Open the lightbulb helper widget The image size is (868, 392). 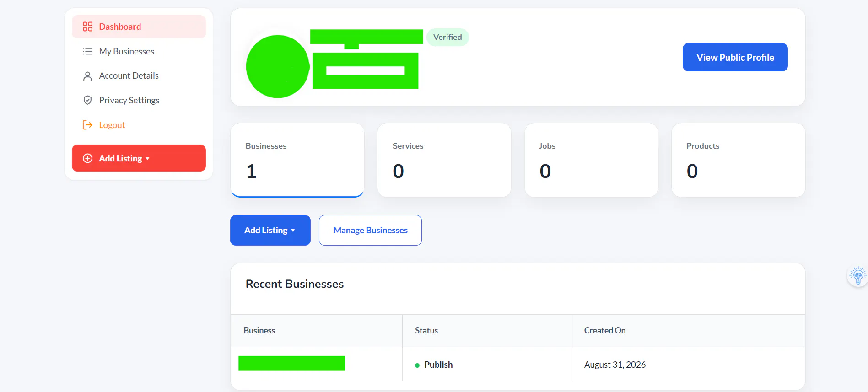click(858, 276)
